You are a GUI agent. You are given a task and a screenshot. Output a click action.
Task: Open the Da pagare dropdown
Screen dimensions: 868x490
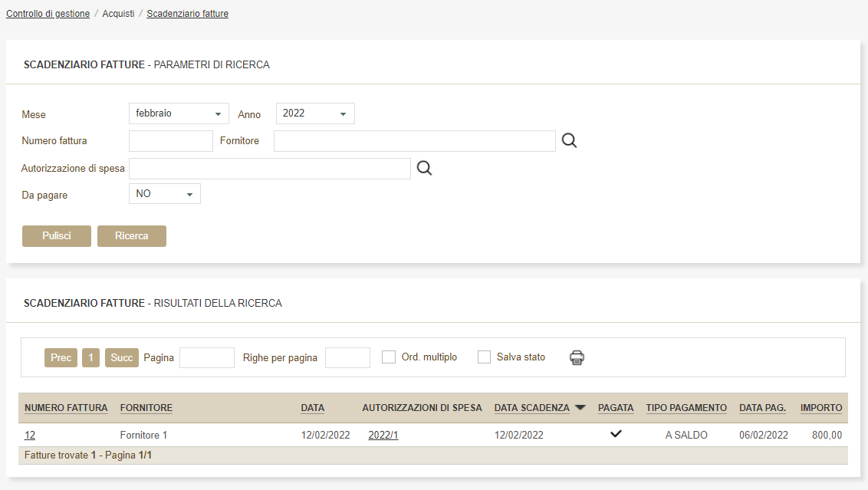point(164,194)
